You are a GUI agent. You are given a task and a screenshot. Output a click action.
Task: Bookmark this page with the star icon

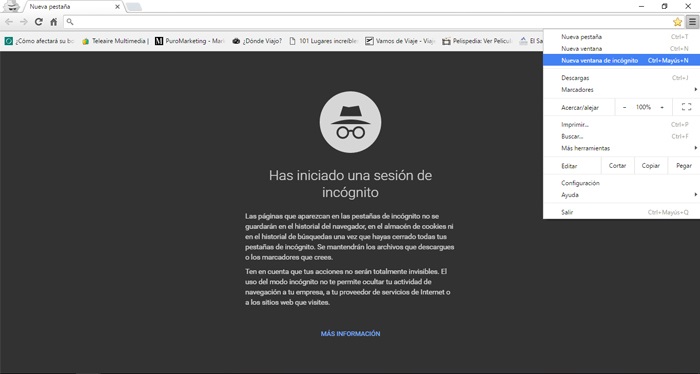677,22
